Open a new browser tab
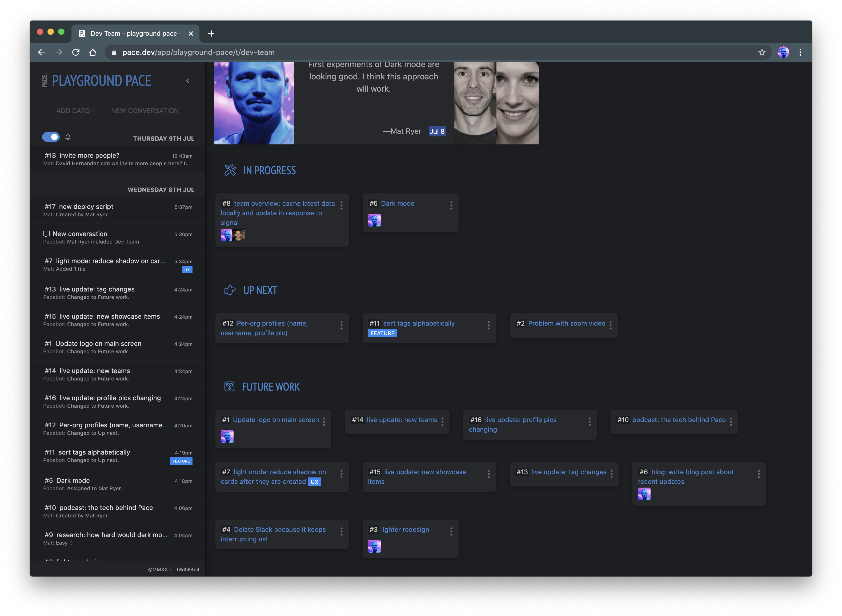 click(211, 34)
